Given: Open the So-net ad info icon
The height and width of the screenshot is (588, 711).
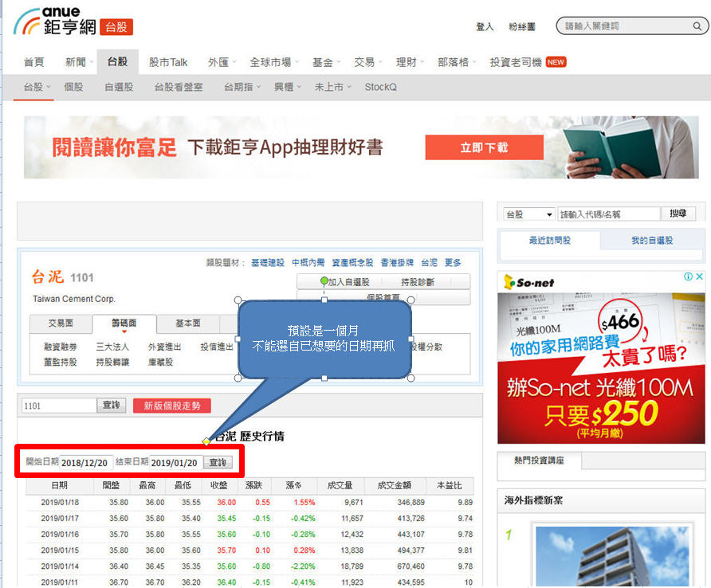Looking at the screenshot, I should pyautogui.click(x=689, y=276).
